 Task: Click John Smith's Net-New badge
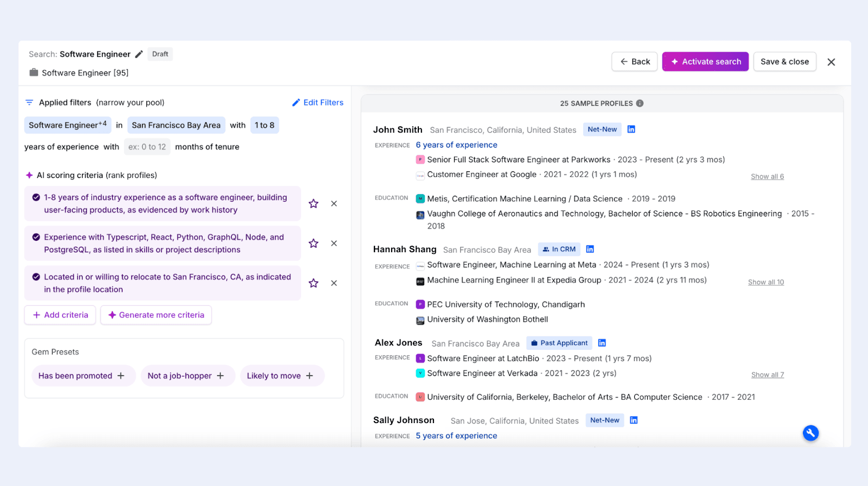click(x=602, y=129)
